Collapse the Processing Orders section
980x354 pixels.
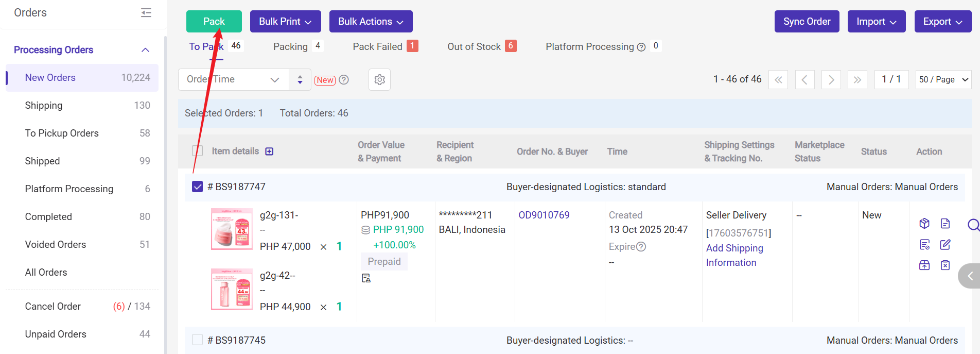click(145, 50)
